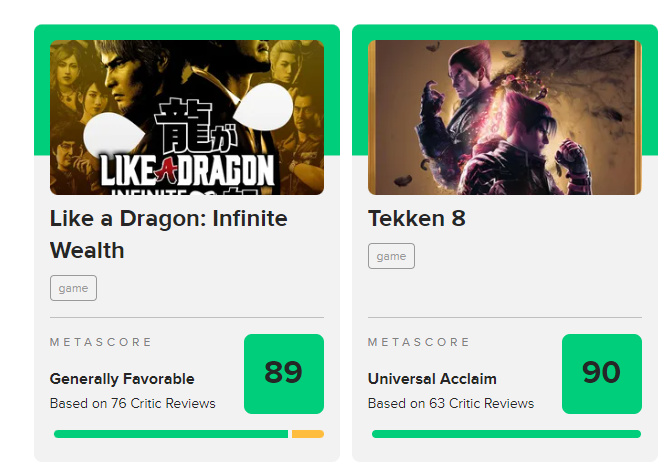Screen dimensions: 670x472
Task: Click the Universal Acclaim rating text
Action: [432, 379]
